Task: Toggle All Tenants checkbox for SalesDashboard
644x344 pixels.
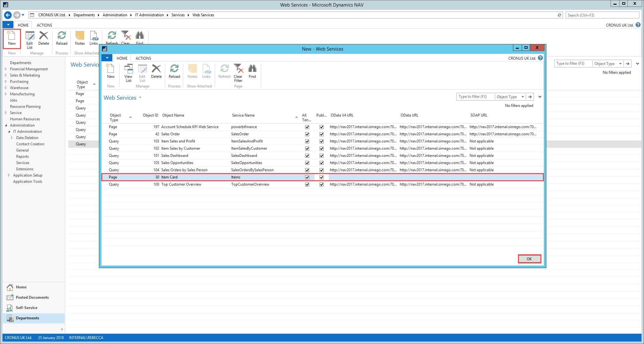Action: [x=307, y=156]
